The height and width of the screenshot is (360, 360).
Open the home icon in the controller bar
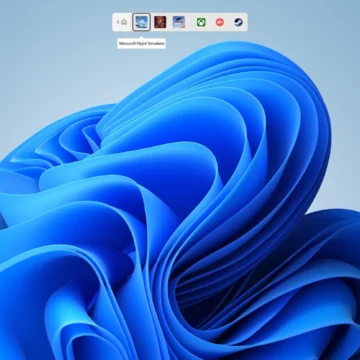click(x=124, y=22)
